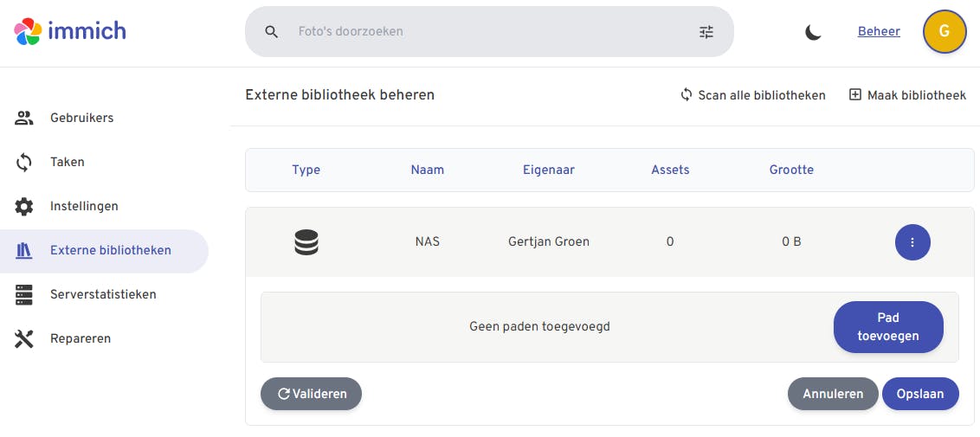This screenshot has width=980, height=437.
Task: Click the search magnifier icon
Action: (271, 32)
